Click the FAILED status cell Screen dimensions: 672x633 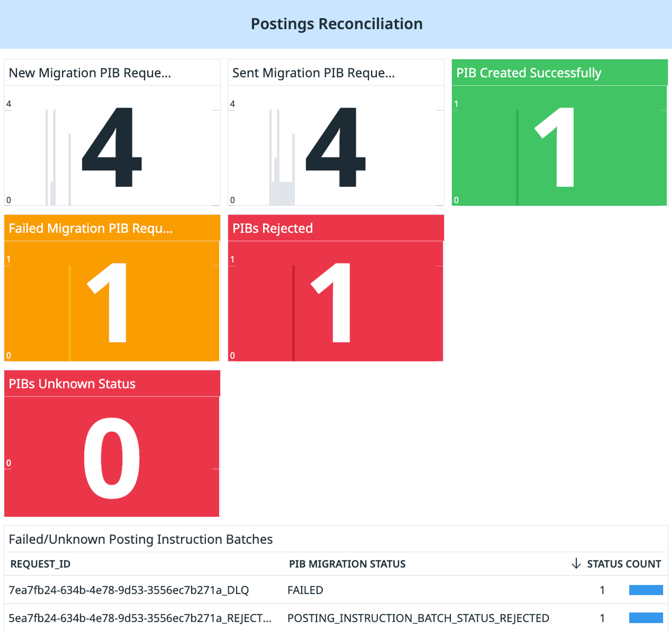click(x=305, y=590)
